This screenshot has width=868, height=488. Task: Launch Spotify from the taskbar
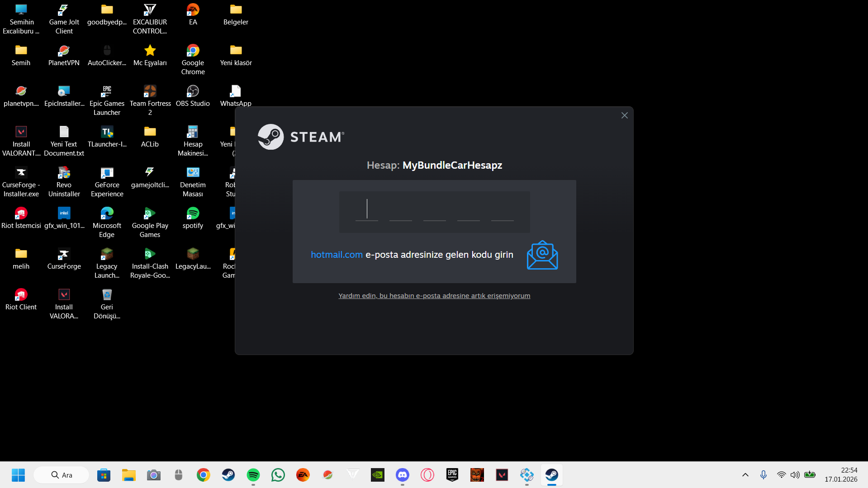point(253,475)
